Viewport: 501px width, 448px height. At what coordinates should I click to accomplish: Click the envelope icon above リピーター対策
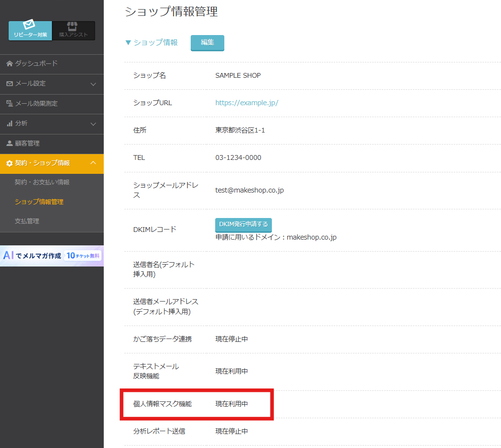click(29, 24)
